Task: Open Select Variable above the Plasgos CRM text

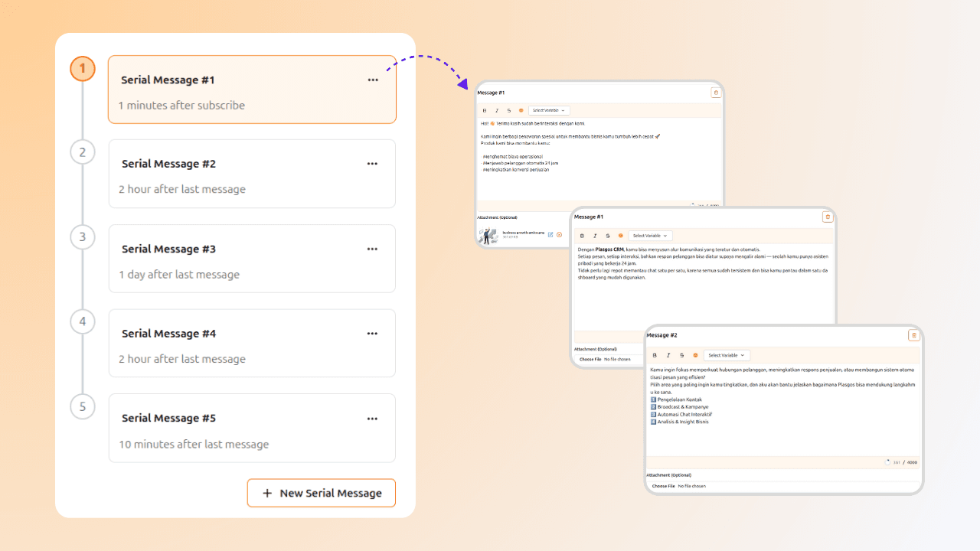Action: (x=651, y=236)
